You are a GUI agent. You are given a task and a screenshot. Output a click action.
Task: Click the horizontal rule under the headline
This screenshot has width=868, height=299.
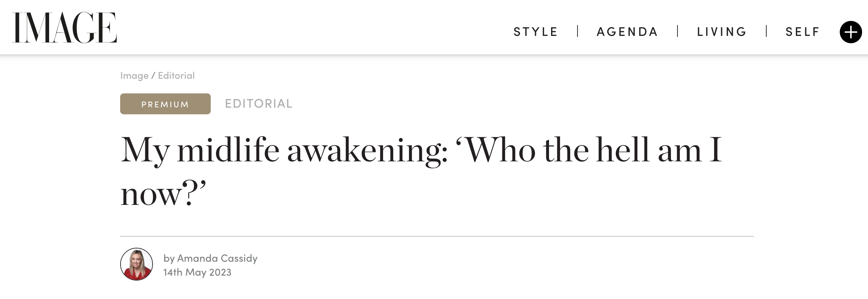[437, 236]
